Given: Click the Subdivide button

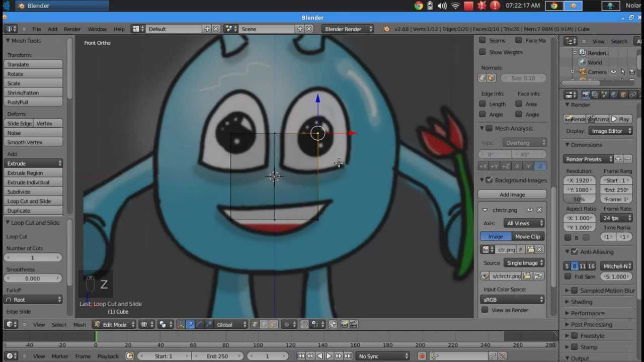Looking at the screenshot, I should coord(34,192).
